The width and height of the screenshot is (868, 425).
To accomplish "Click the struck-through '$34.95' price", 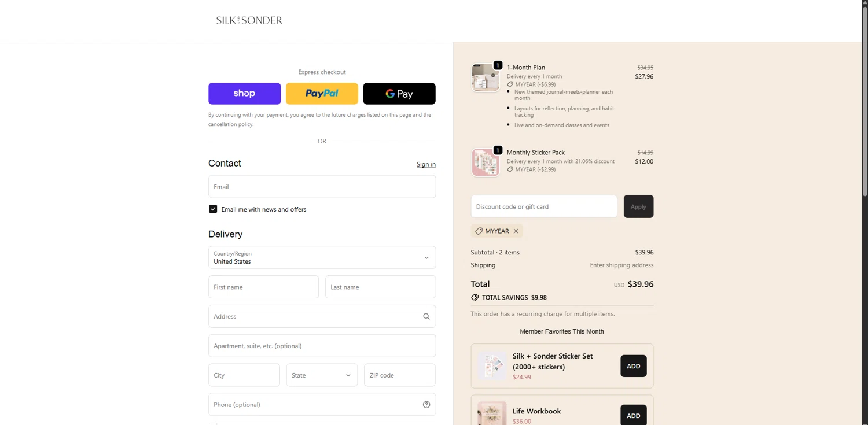I will click(645, 68).
